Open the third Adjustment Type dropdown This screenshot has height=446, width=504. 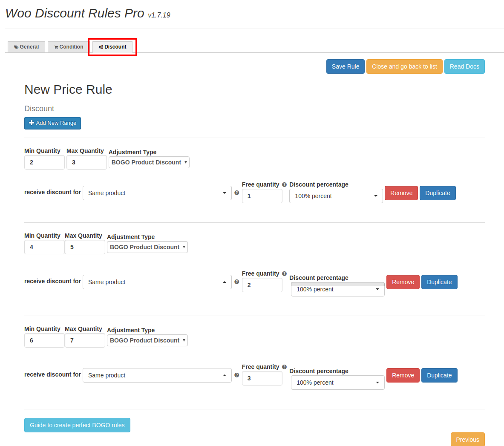coord(147,340)
